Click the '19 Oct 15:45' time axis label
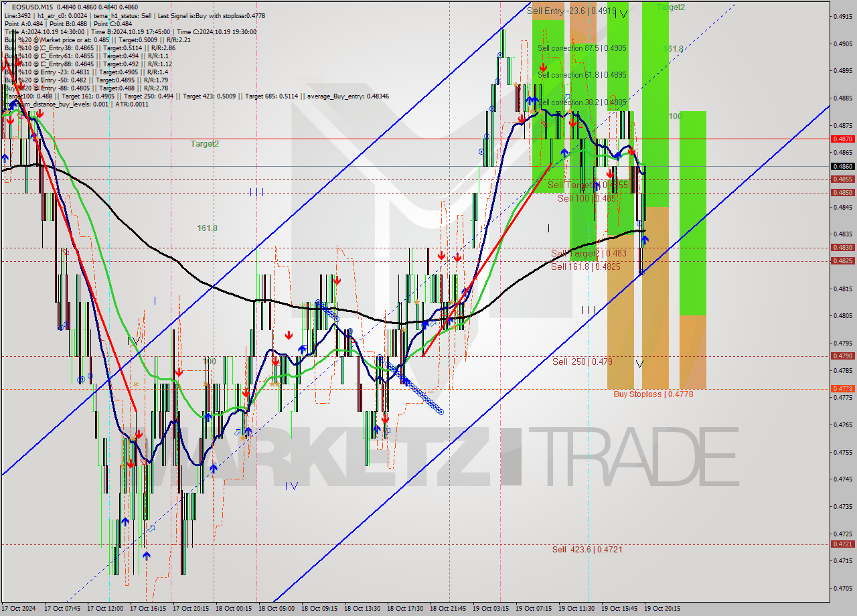The width and height of the screenshot is (857, 616). pos(619,609)
